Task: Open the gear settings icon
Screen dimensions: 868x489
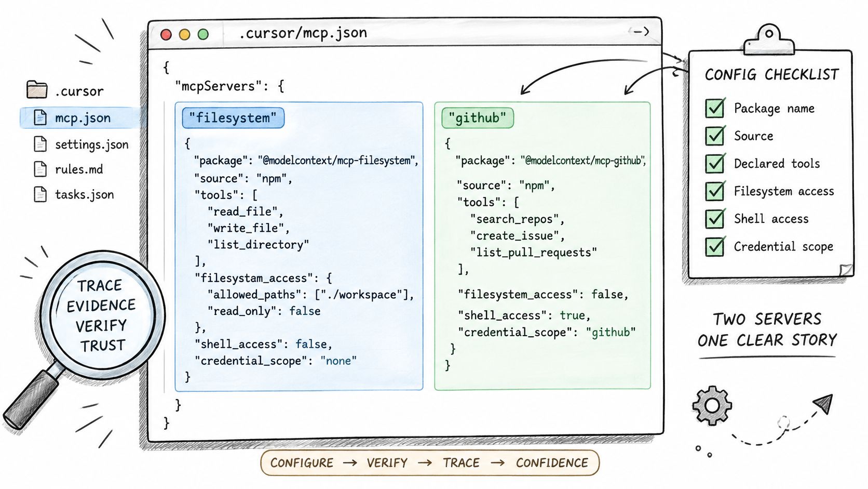Action: pyautogui.click(x=712, y=405)
